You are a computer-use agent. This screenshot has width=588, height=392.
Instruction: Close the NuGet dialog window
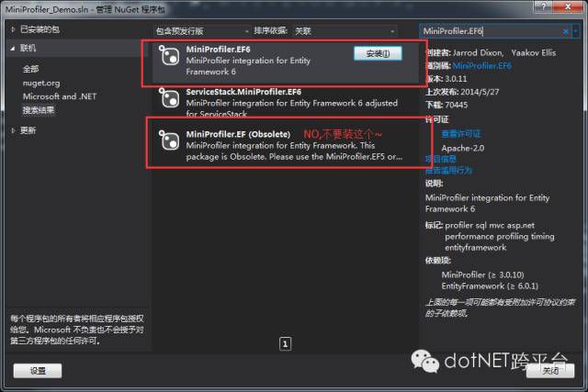pyautogui.click(x=568, y=6)
